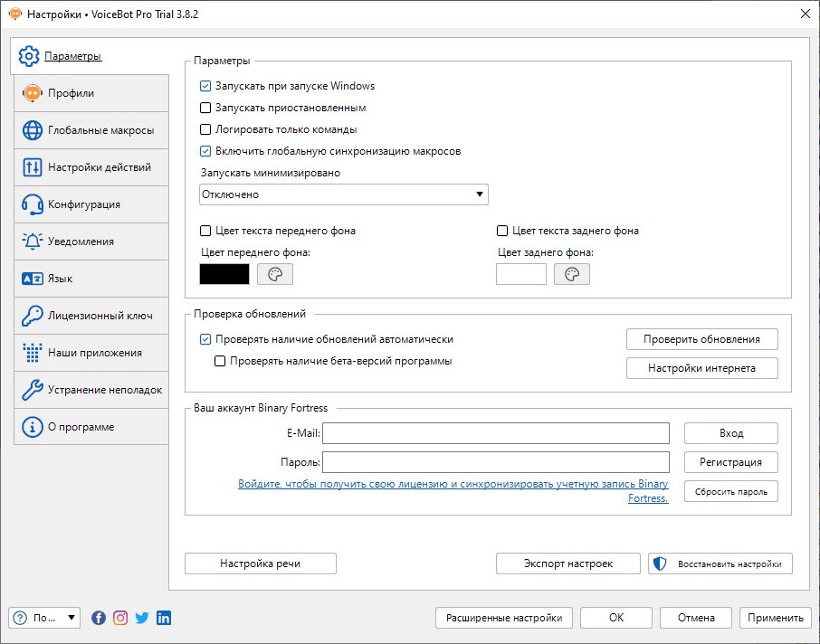820x644 pixels.
Task: Click the Twitter bird icon
Action: point(142,618)
